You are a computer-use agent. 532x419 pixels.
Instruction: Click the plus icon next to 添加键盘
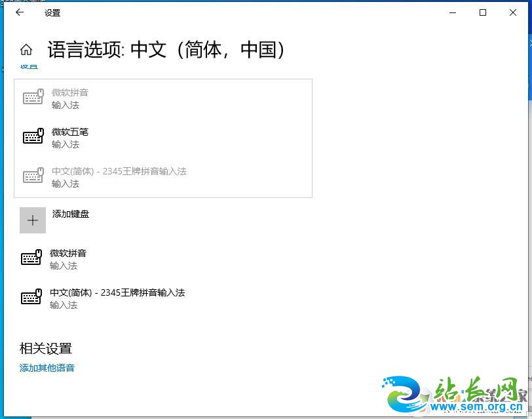(33, 220)
